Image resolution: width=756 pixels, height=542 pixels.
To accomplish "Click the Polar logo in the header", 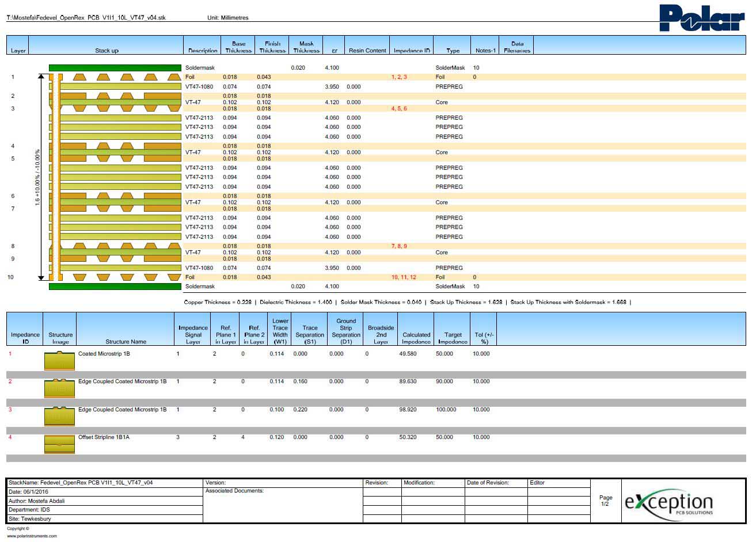I will pos(702,18).
